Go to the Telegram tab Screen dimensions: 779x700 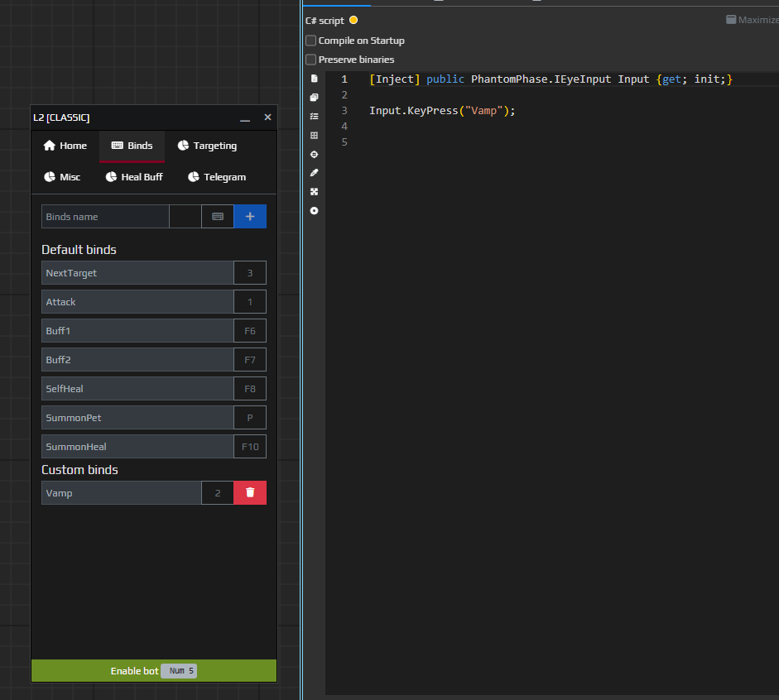coord(217,177)
